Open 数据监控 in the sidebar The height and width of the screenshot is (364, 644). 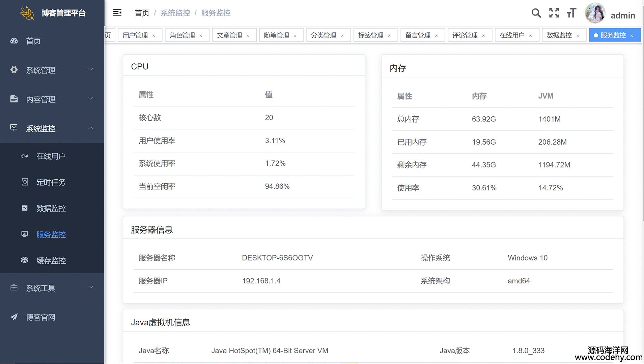[51, 208]
